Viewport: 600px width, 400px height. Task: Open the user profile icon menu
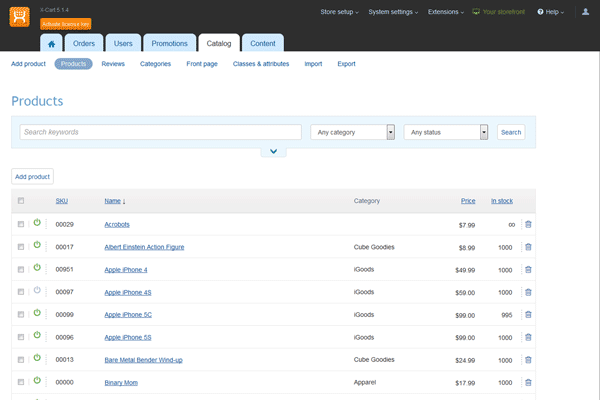coord(585,12)
